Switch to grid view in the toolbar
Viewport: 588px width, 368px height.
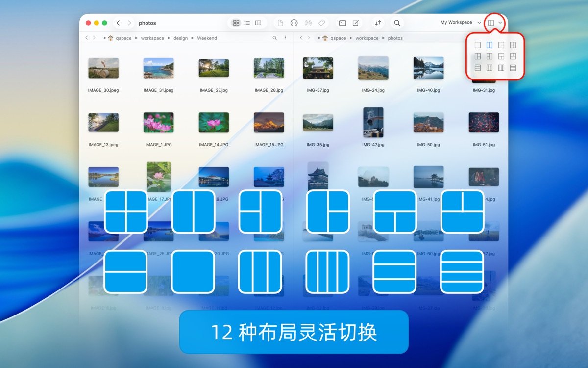pos(236,23)
